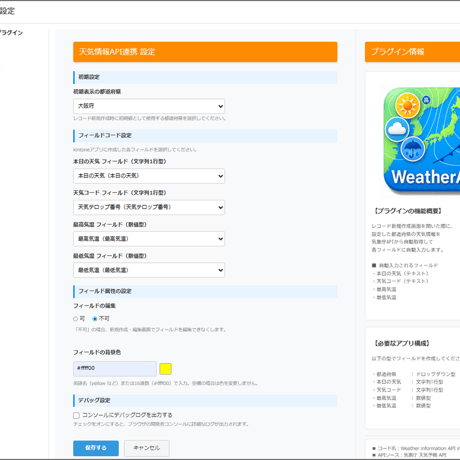Click the yellow color swatch

point(166,369)
